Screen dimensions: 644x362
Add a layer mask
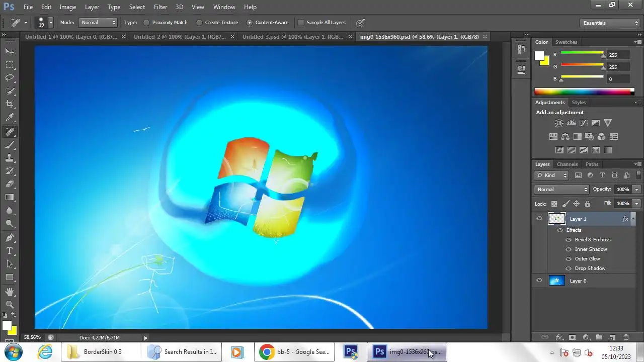(572, 337)
